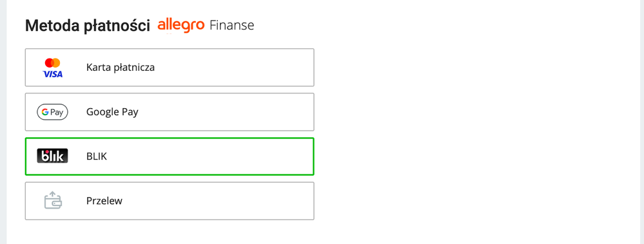Click the orange allegro logo

(x=181, y=25)
